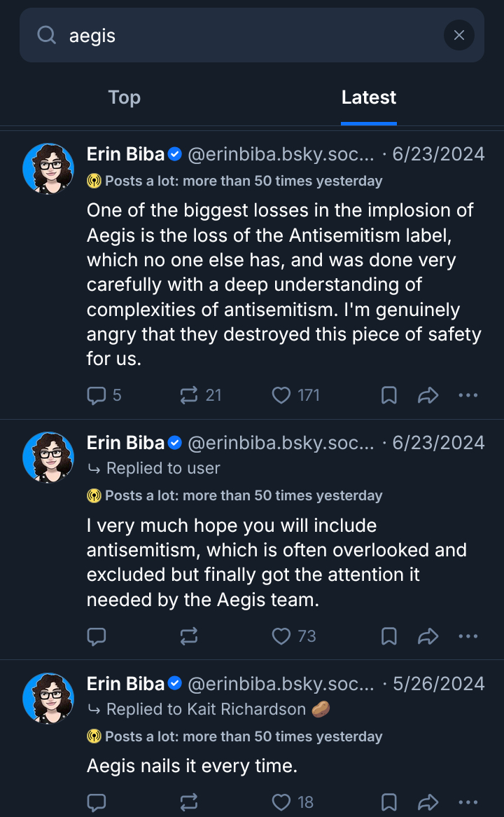Screen dimensions: 504x817
Task: Select the Latest tab
Action: 369,97
